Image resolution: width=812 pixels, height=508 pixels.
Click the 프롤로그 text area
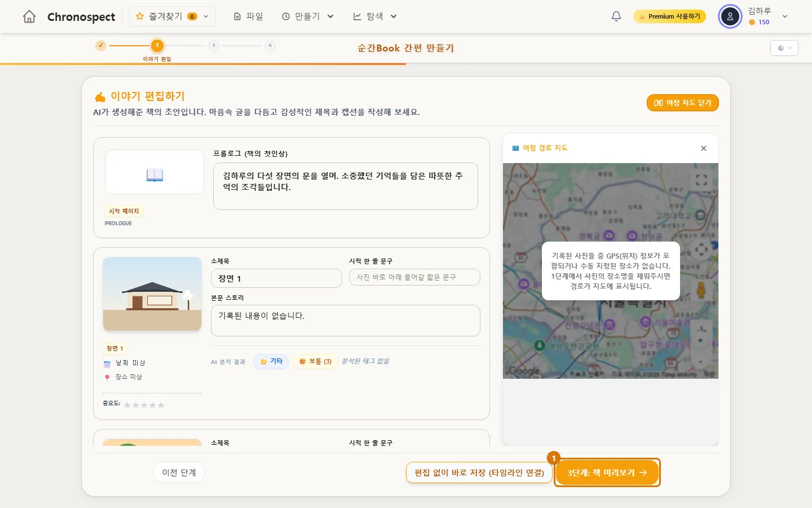point(346,186)
